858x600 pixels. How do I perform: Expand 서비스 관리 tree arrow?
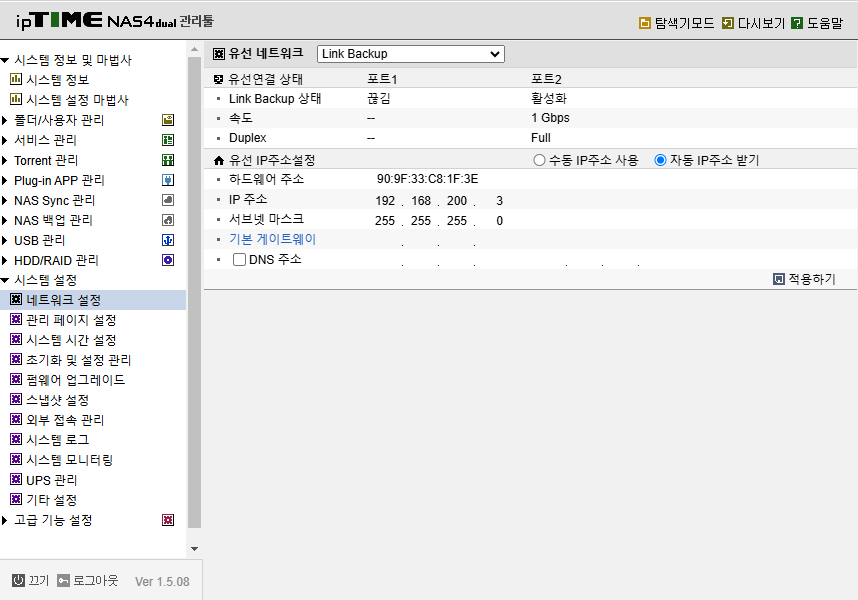click(4, 140)
